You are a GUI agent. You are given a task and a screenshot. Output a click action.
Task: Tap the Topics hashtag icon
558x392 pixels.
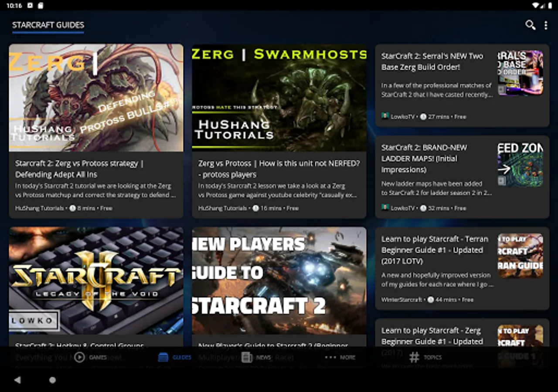(x=414, y=357)
